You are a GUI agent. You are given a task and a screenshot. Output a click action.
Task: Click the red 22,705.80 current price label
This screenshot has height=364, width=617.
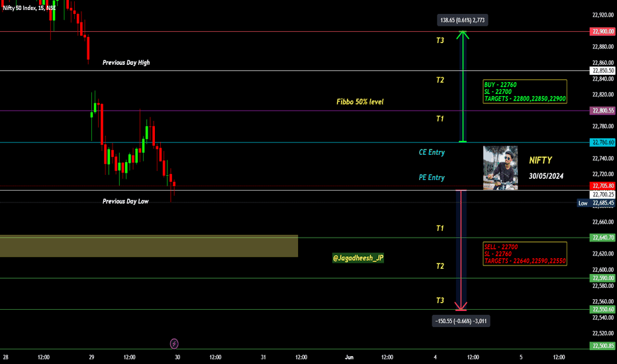[602, 186]
